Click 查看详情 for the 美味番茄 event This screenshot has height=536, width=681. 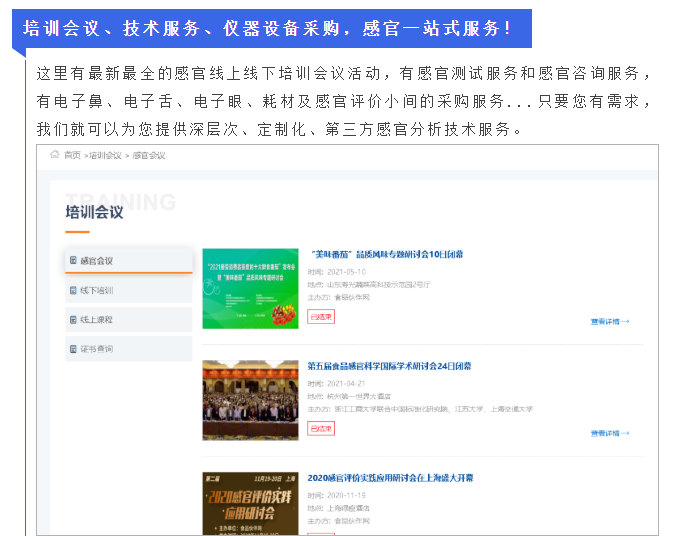click(x=609, y=321)
